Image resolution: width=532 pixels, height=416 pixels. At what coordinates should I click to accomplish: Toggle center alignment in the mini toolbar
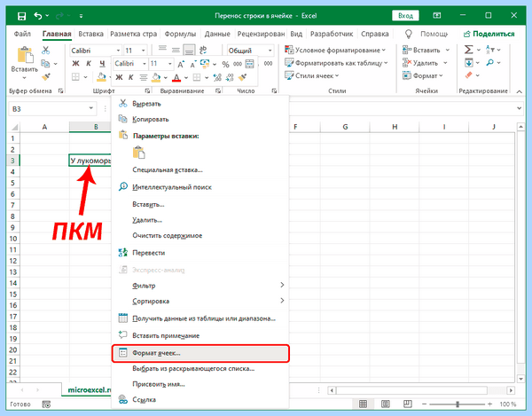point(144,78)
